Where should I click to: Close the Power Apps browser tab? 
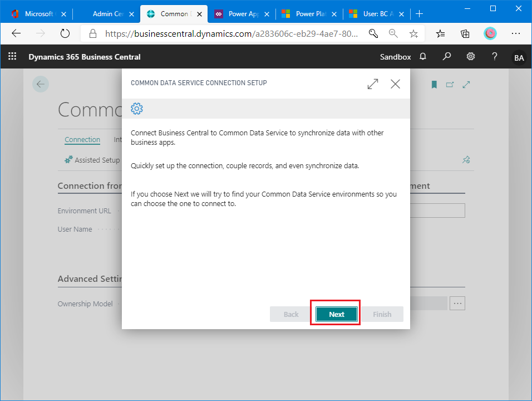coord(267,14)
